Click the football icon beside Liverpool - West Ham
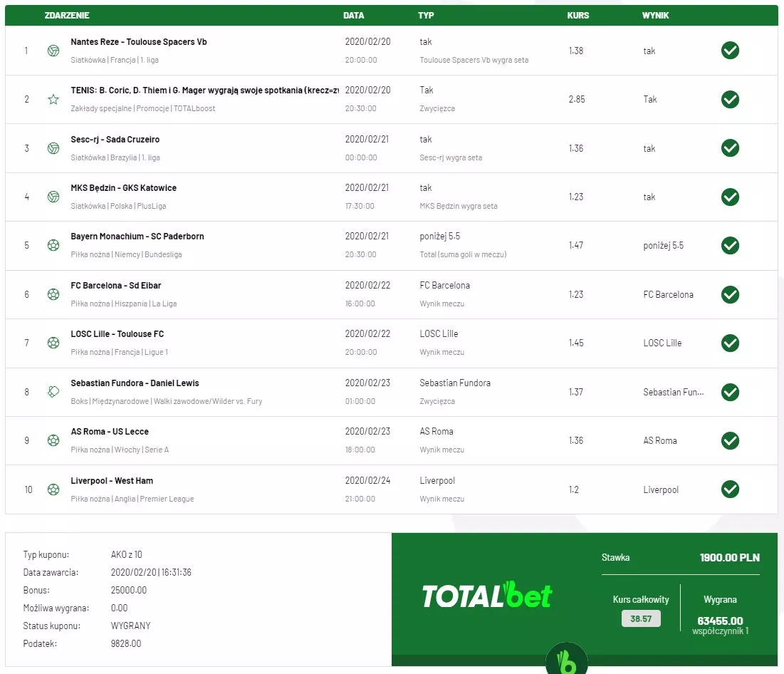 (x=53, y=489)
